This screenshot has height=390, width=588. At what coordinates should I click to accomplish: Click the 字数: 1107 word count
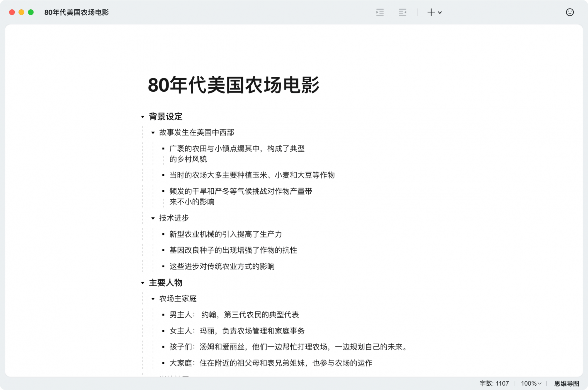click(494, 383)
